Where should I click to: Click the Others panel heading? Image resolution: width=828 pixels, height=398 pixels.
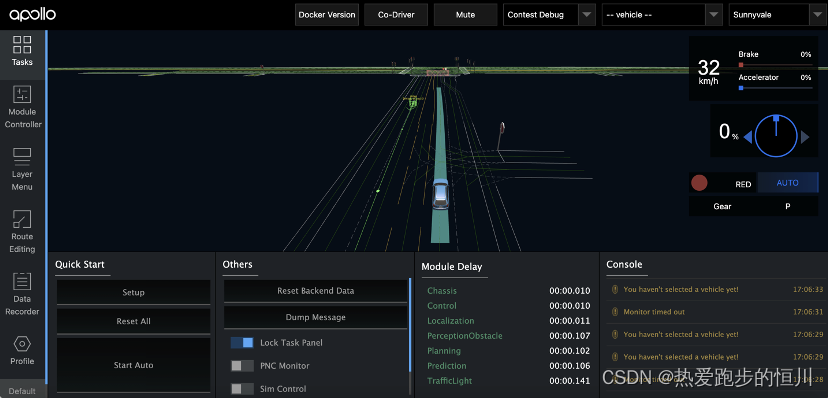coord(237,264)
